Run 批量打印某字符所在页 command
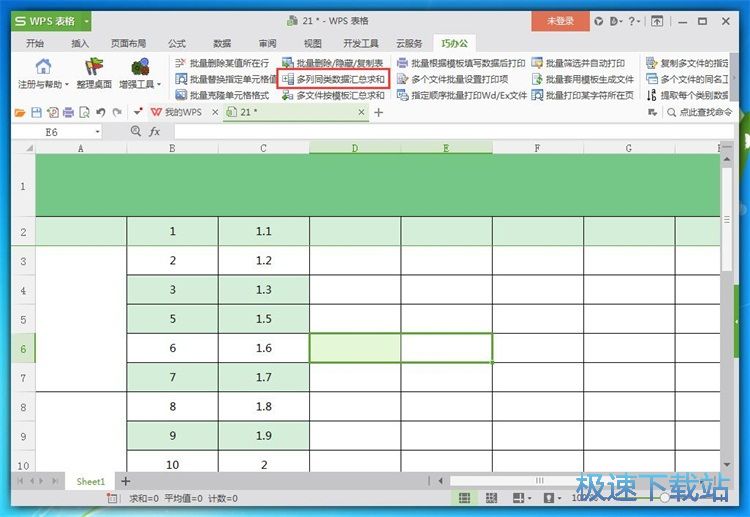The image size is (750, 517). pos(583,95)
